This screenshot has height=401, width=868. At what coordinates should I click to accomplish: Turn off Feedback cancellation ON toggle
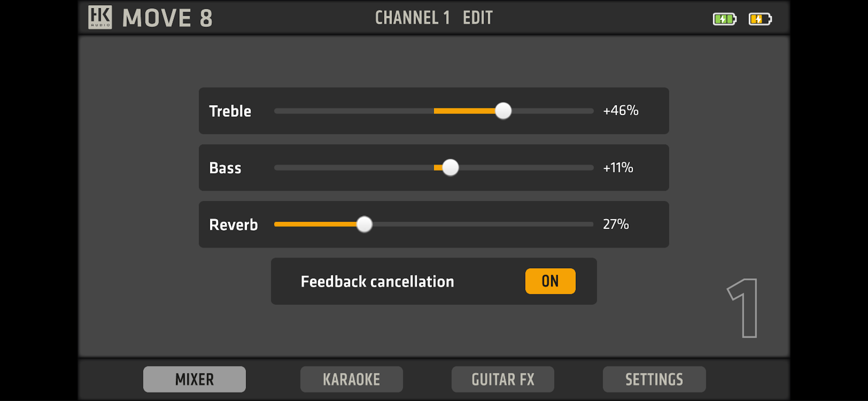tap(550, 281)
